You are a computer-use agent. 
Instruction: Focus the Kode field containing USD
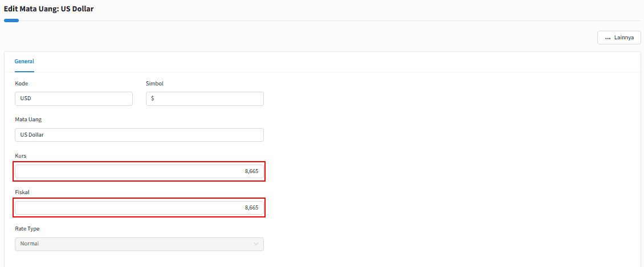coord(74,99)
